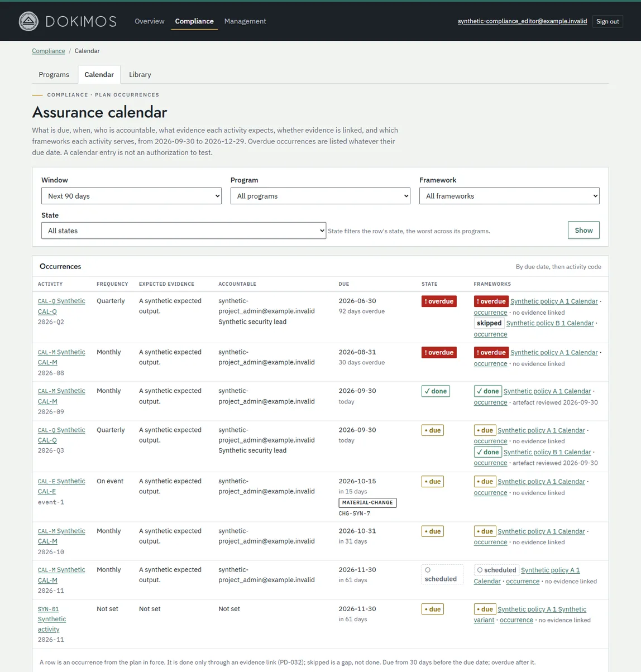Click the overdue state badge in the 2026-Q2 row
This screenshot has height=672, width=641.
[x=439, y=301]
